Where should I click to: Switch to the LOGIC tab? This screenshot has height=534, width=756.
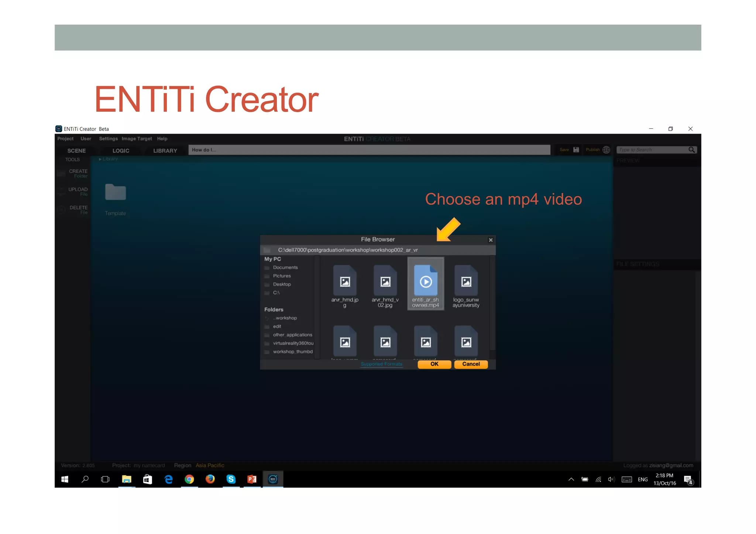pos(121,151)
